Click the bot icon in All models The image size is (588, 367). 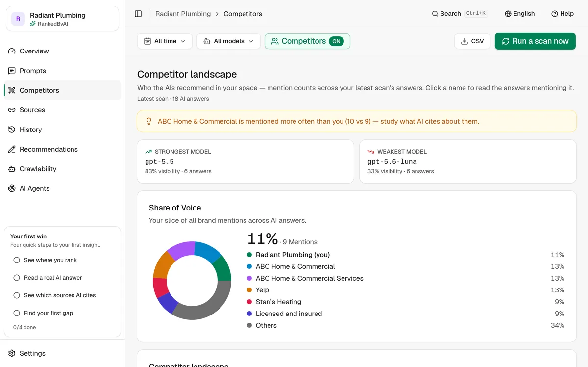point(207,41)
